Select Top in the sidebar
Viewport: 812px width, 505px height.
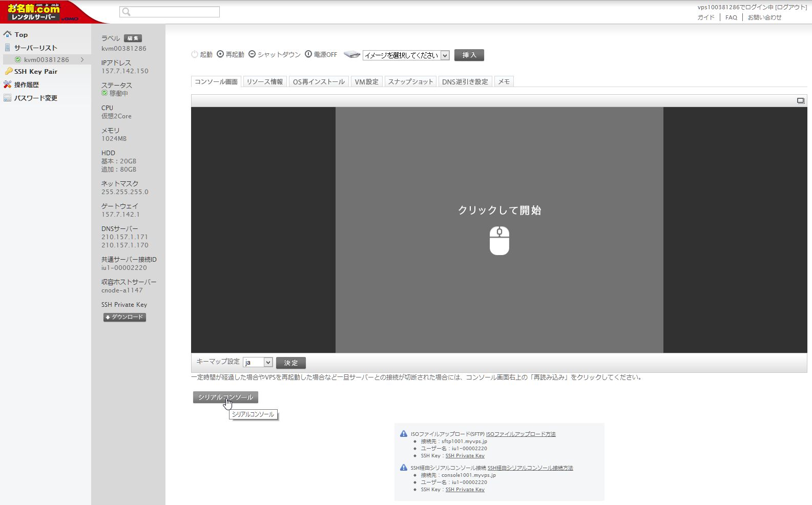coord(21,35)
